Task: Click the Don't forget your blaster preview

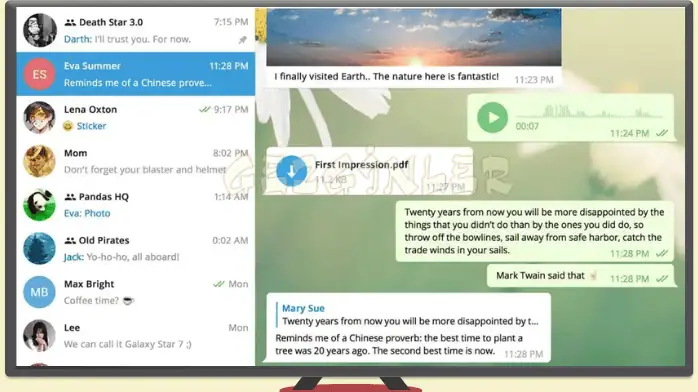Action: (x=145, y=170)
